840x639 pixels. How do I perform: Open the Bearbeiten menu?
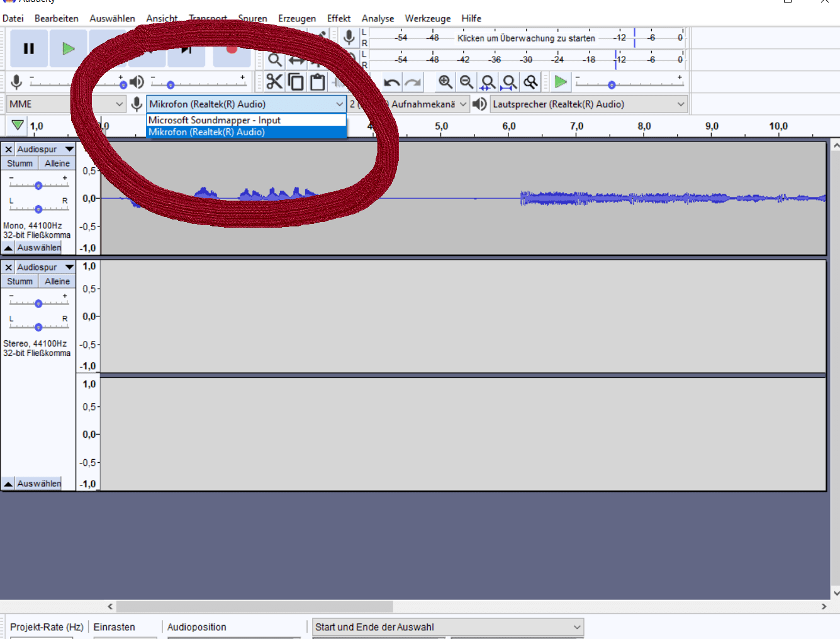57,18
